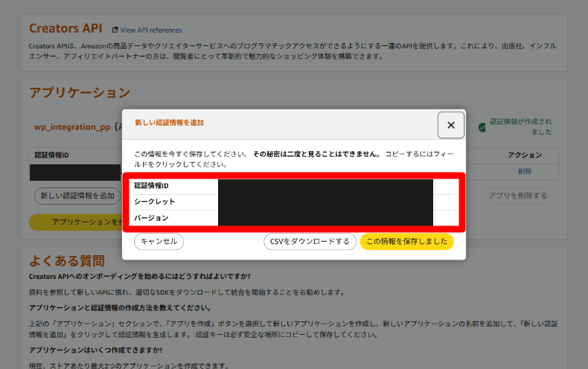Click 新しい認証情報を追加 button in background page
Image resolution: width=588 pixels, height=369 pixels.
77,196
